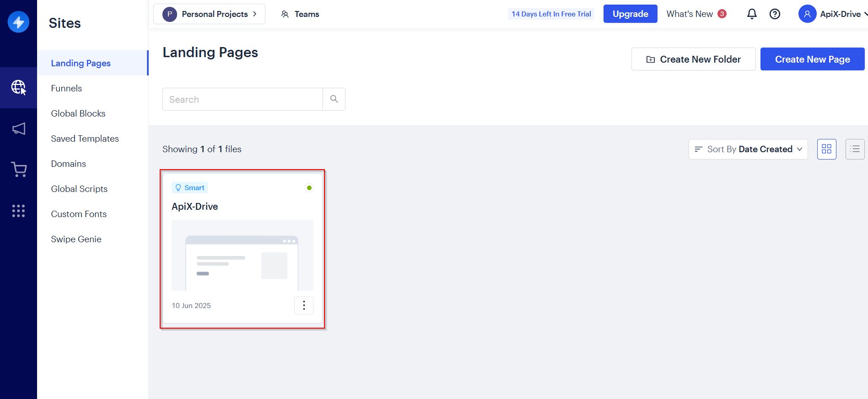Go to Funnels

tap(66, 88)
